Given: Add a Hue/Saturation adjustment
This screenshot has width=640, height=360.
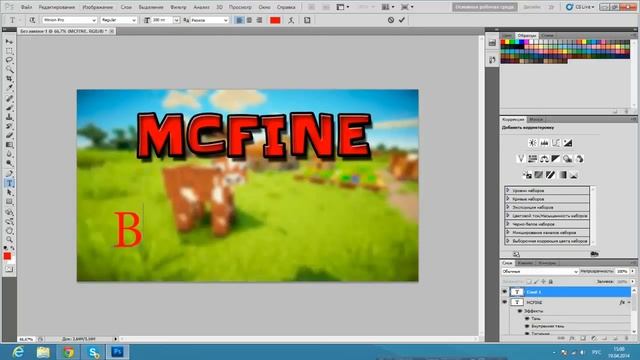Looking at the screenshot, I should coord(532,159).
